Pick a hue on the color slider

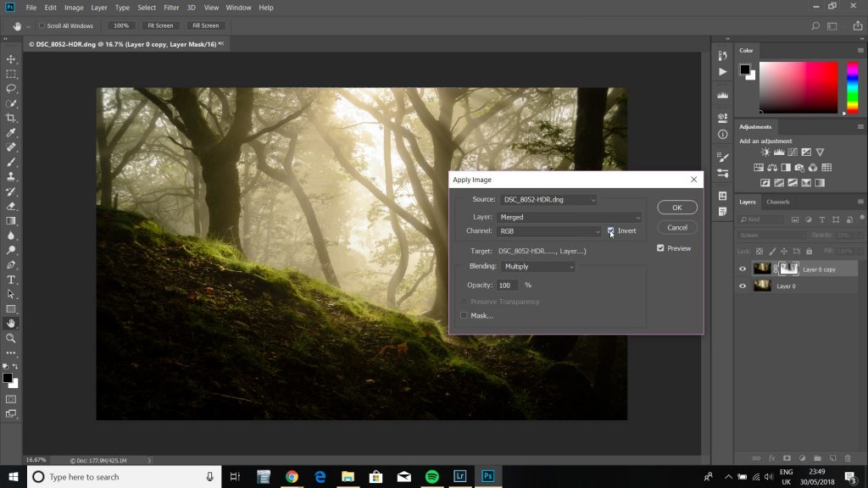tap(853, 87)
